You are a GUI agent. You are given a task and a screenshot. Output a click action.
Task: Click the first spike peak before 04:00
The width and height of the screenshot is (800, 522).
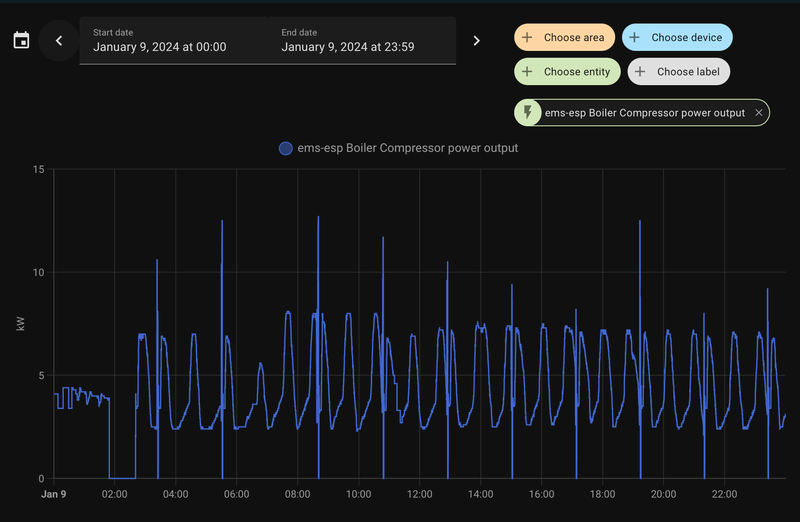157,260
